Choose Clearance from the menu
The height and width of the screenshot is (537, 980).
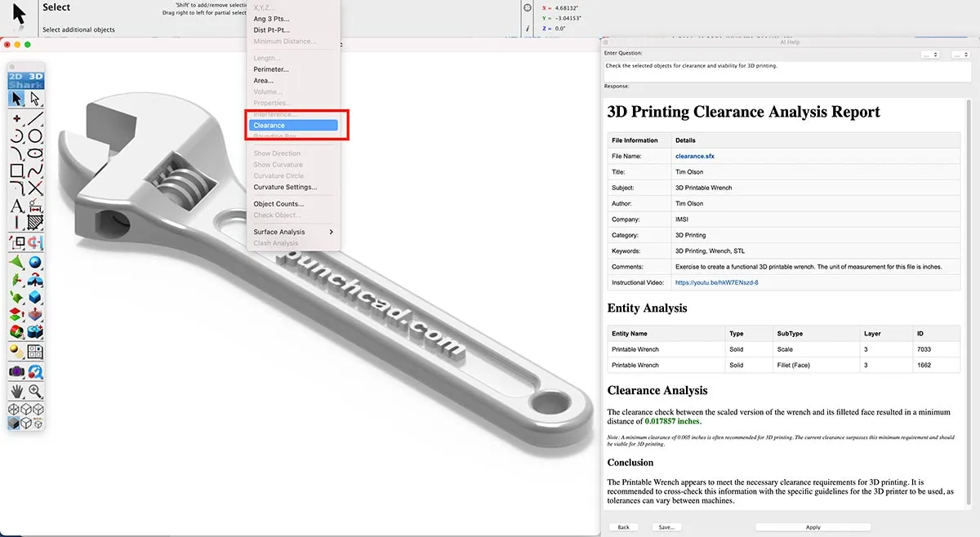(293, 126)
